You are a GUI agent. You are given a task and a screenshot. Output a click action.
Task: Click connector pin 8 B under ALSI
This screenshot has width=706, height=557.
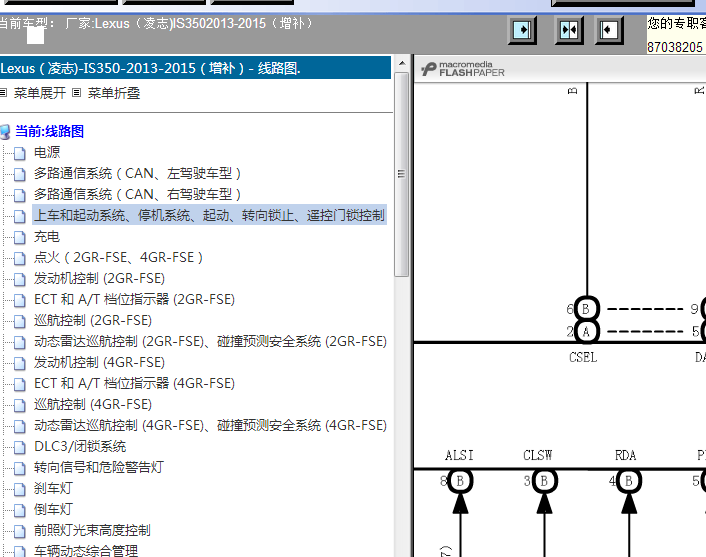[460, 481]
